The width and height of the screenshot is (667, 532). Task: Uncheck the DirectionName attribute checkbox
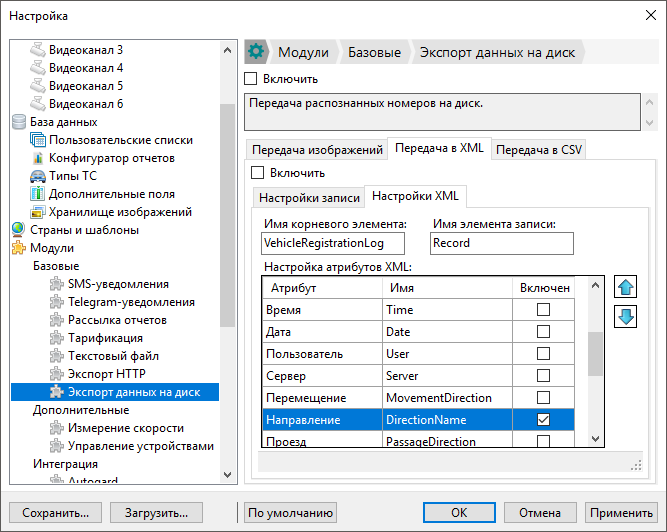tap(543, 420)
